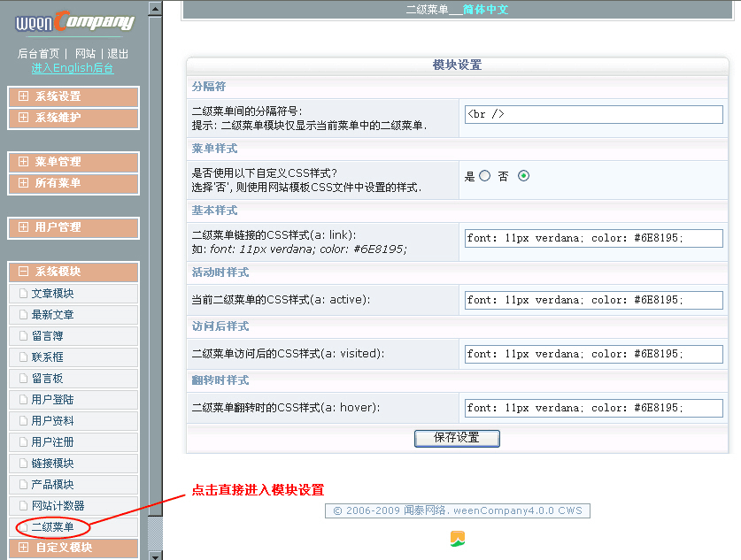Click the page icon beside 产品模块
The width and height of the screenshot is (741, 560).
point(23,485)
